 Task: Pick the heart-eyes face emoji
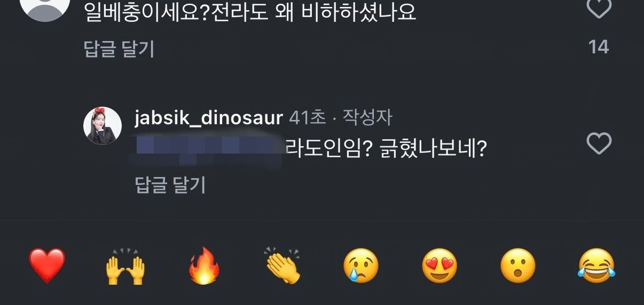coord(440,266)
